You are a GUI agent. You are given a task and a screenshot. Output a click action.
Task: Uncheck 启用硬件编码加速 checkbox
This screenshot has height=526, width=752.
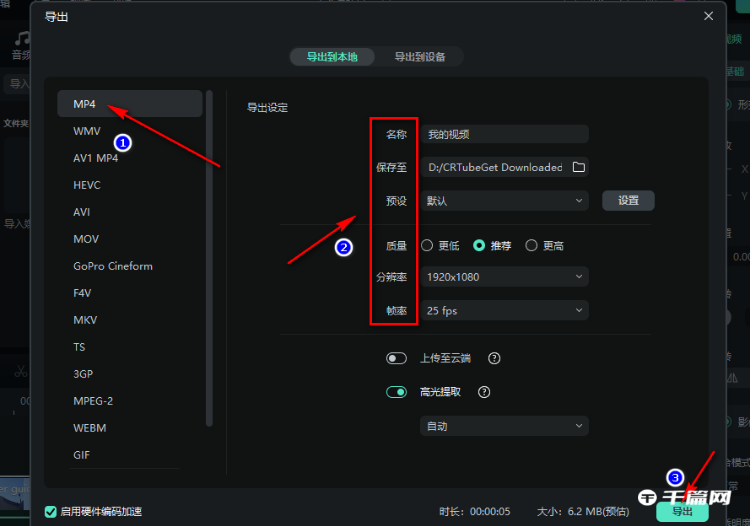51,512
